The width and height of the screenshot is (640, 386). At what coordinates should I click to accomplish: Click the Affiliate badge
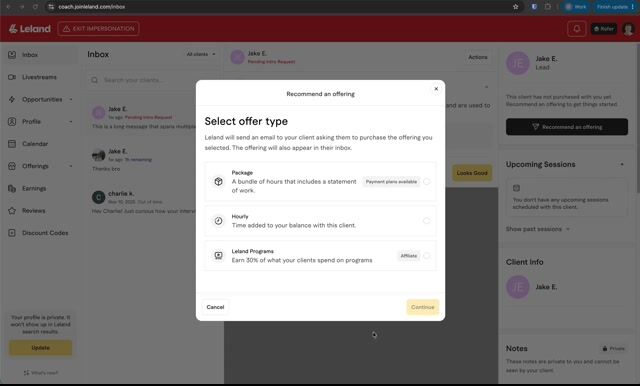click(x=409, y=256)
